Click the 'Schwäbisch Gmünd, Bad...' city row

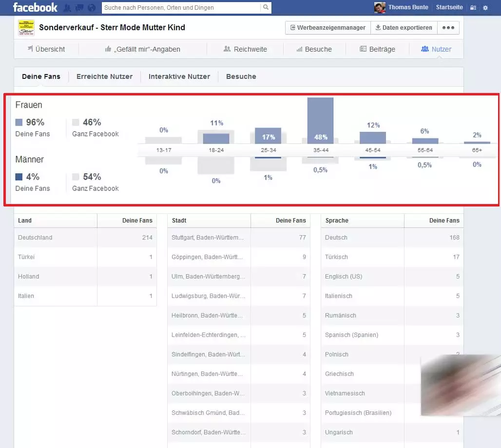pos(239,413)
